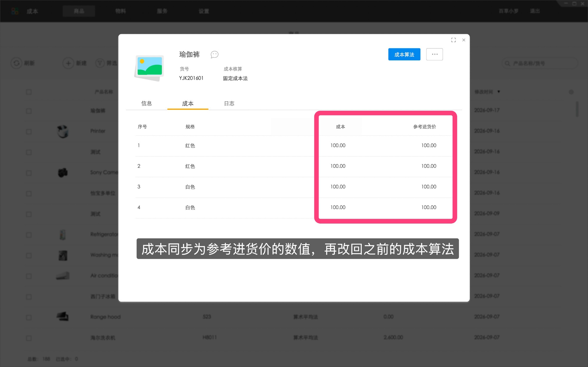588x367 pixels.
Task: Click the 修改时间 sort arrow
Action: tap(499, 92)
